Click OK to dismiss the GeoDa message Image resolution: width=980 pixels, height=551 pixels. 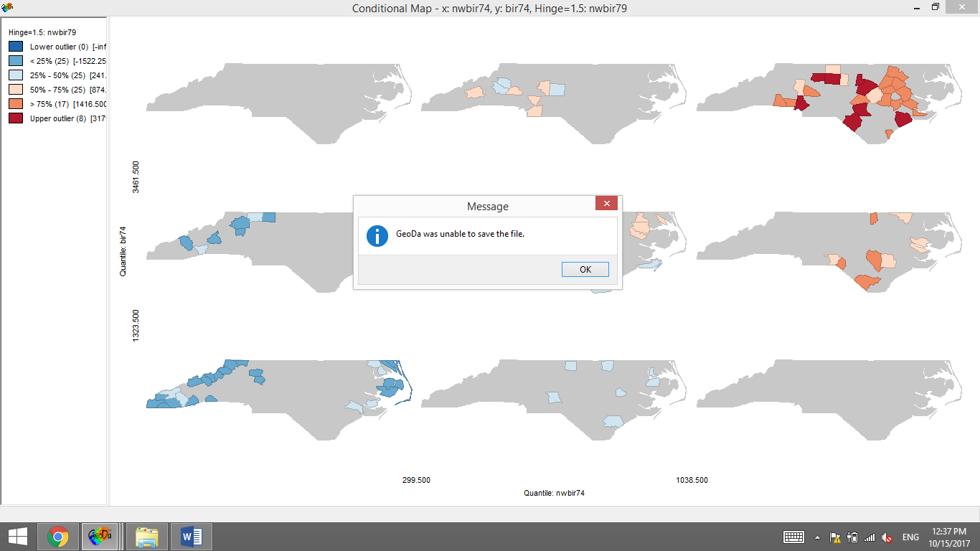pos(585,269)
